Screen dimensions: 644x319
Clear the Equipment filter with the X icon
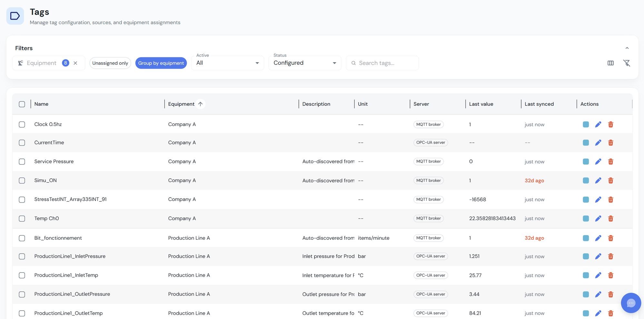coord(75,63)
